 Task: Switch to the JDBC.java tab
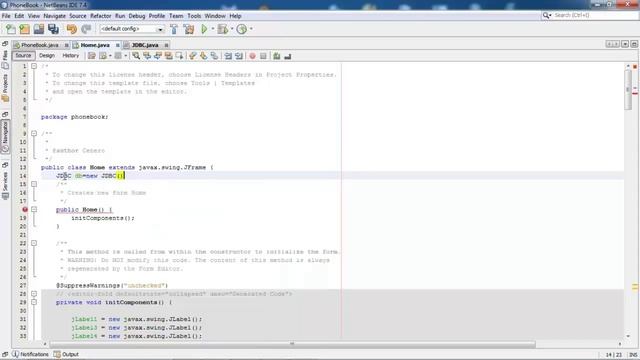click(x=145, y=45)
